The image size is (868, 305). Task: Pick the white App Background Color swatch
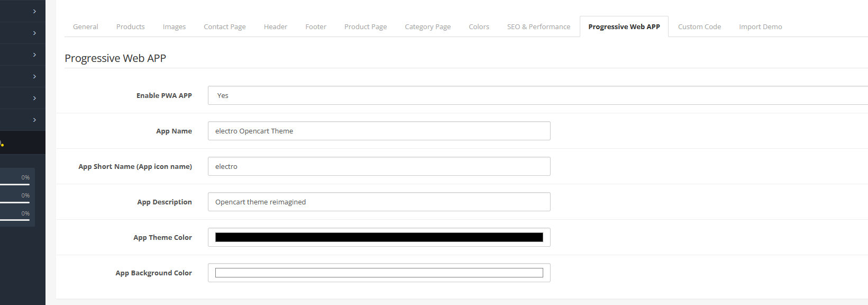coord(379,273)
